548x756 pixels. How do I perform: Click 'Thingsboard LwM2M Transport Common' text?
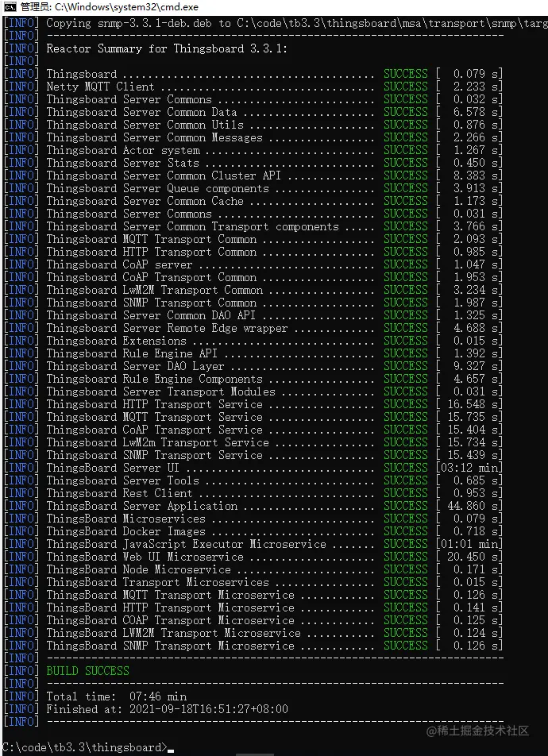(x=154, y=290)
